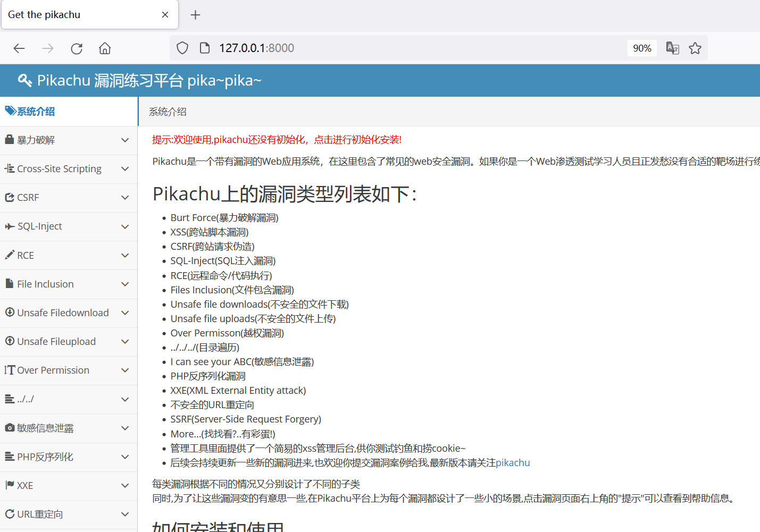760x532 pixels.
Task: Expand the 敏感信息泄露 chevron
Action: tap(125, 428)
